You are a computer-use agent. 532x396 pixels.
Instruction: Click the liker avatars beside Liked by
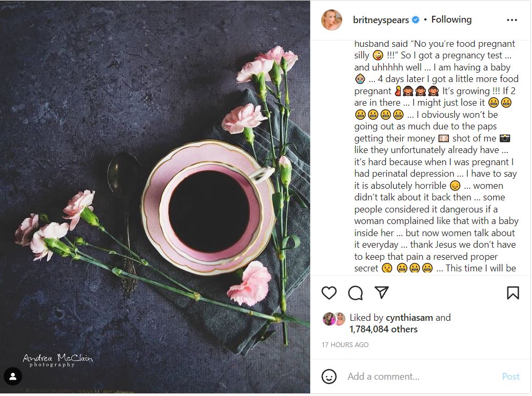[x=333, y=319]
